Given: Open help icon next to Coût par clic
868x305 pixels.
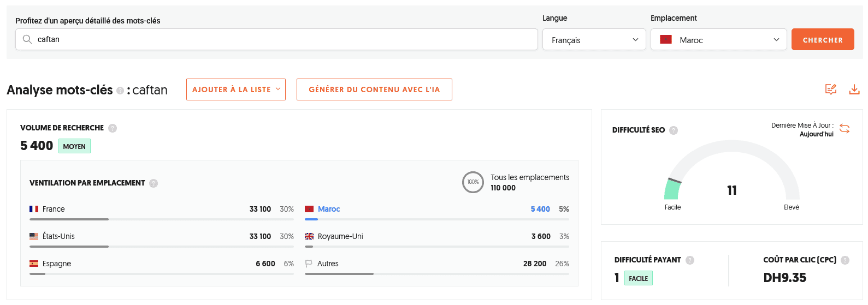Looking at the screenshot, I should [845, 260].
